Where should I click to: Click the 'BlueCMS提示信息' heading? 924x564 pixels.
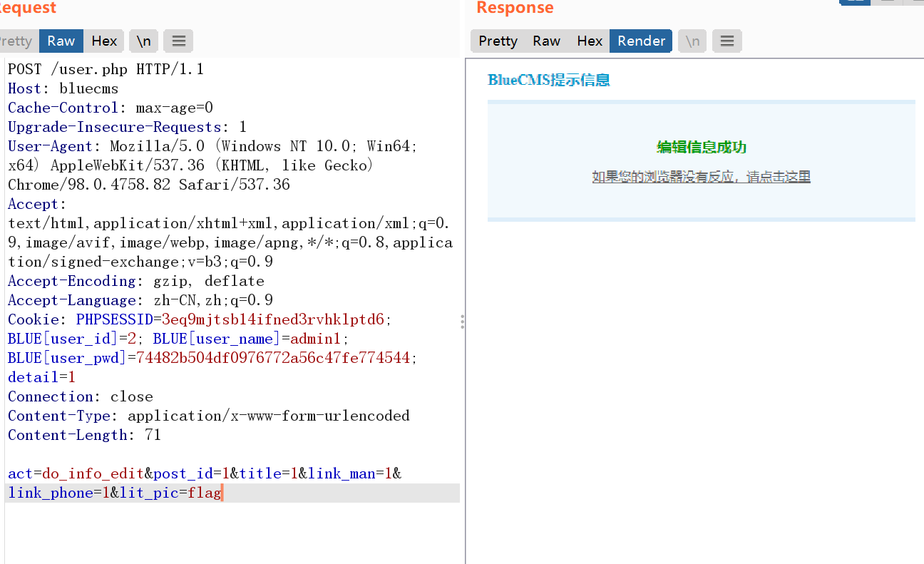548,80
